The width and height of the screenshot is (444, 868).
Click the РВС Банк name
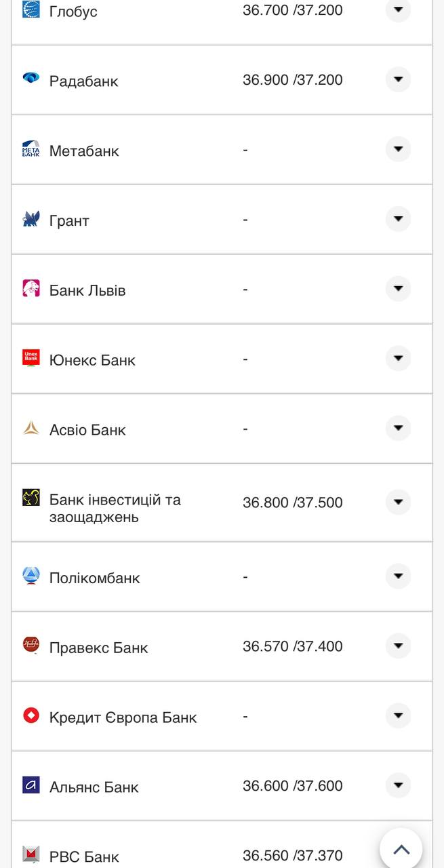84,856
